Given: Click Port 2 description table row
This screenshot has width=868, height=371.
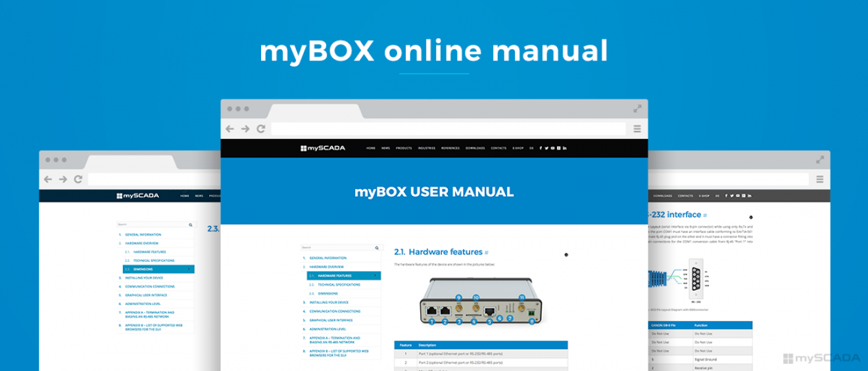Looking at the screenshot, I should coord(481,362).
